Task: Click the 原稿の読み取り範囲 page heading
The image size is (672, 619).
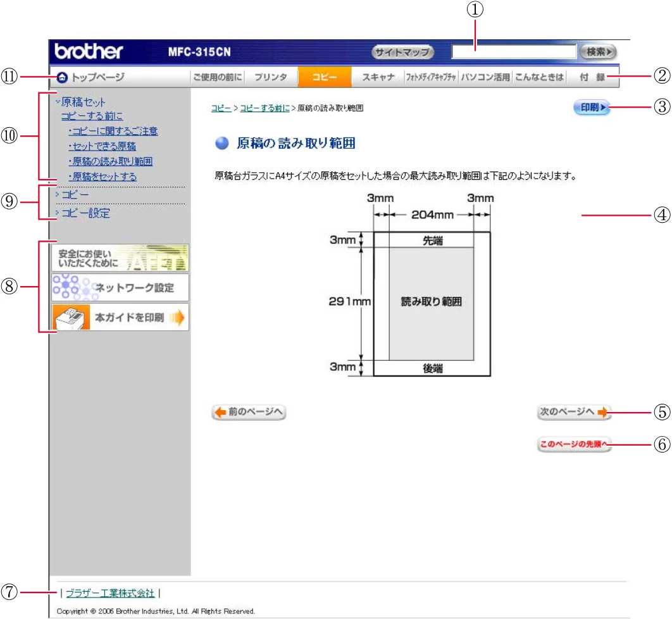Action: (296, 143)
